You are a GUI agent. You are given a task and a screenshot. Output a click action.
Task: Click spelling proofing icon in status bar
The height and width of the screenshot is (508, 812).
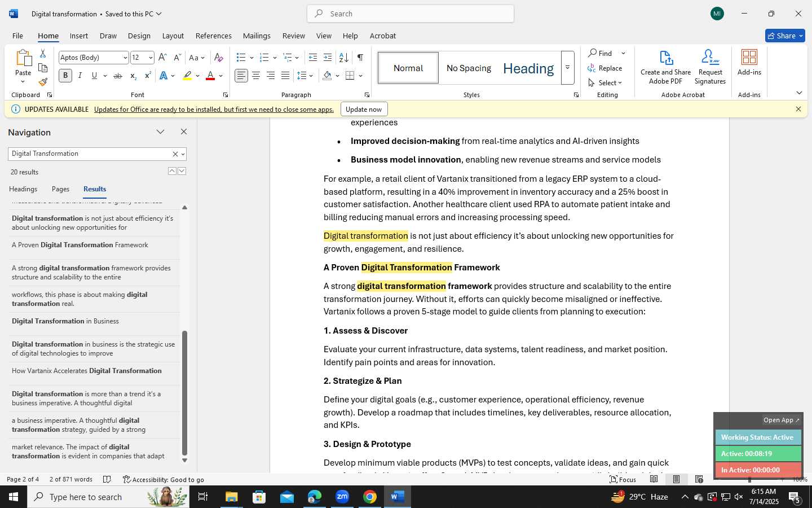(107, 479)
